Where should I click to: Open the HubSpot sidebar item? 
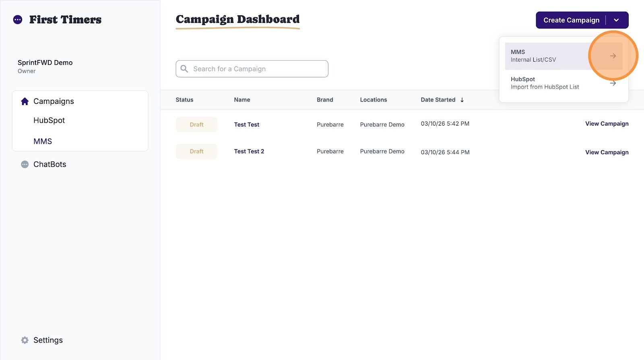tap(49, 120)
